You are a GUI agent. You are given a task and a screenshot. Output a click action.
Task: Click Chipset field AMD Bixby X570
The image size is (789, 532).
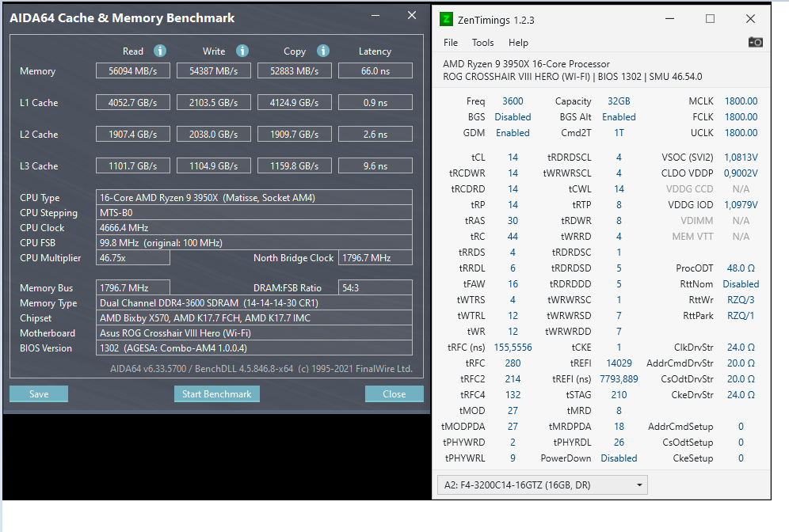(x=254, y=318)
